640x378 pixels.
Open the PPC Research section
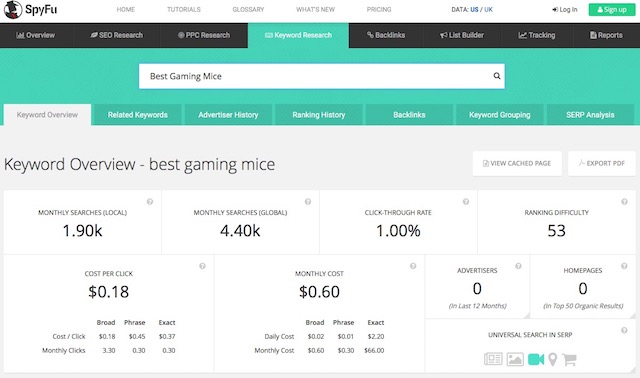point(204,36)
